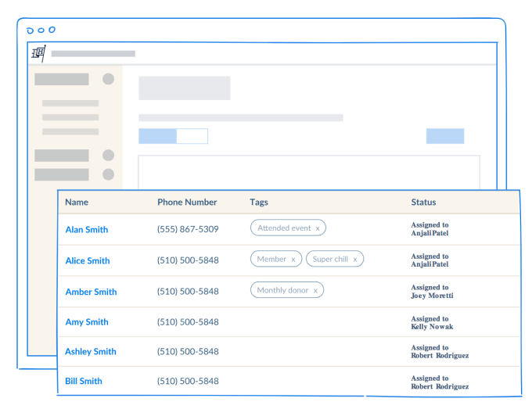Click the Phone Number column header
The height and width of the screenshot is (409, 532).
click(x=187, y=202)
